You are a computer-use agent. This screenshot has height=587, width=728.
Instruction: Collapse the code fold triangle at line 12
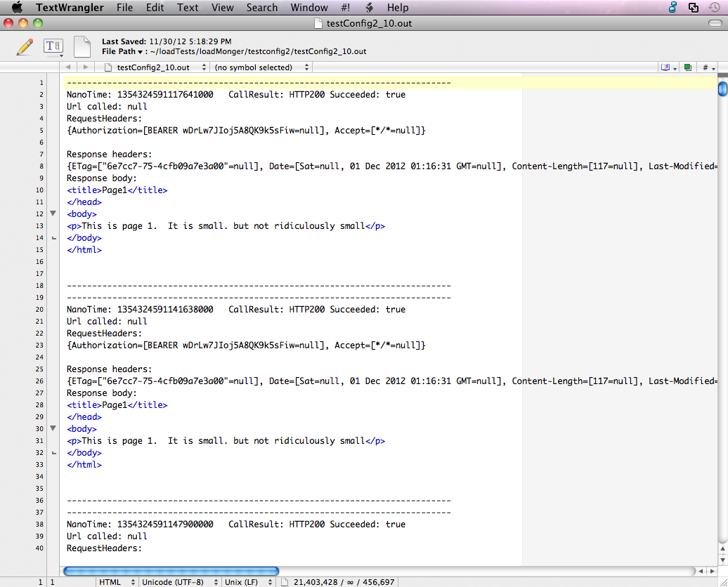pos(53,213)
